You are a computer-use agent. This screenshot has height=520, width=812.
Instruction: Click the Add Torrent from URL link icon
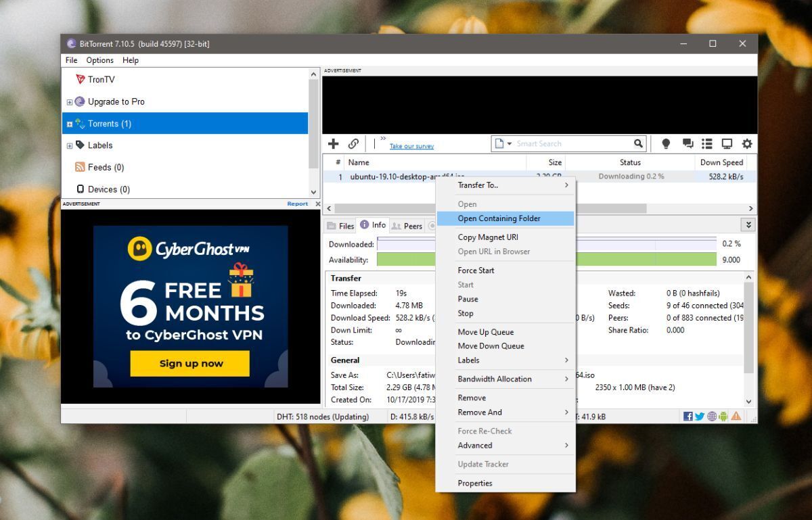(x=353, y=143)
